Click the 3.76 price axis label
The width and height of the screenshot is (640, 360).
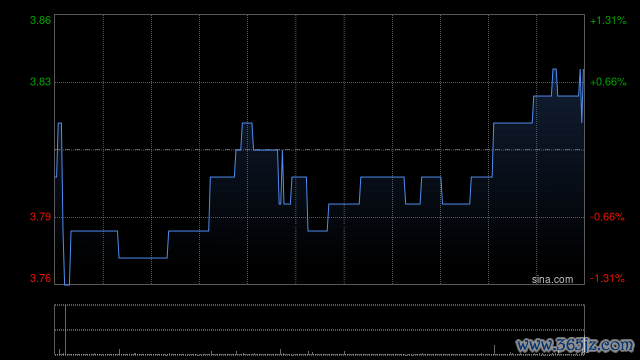point(40,278)
